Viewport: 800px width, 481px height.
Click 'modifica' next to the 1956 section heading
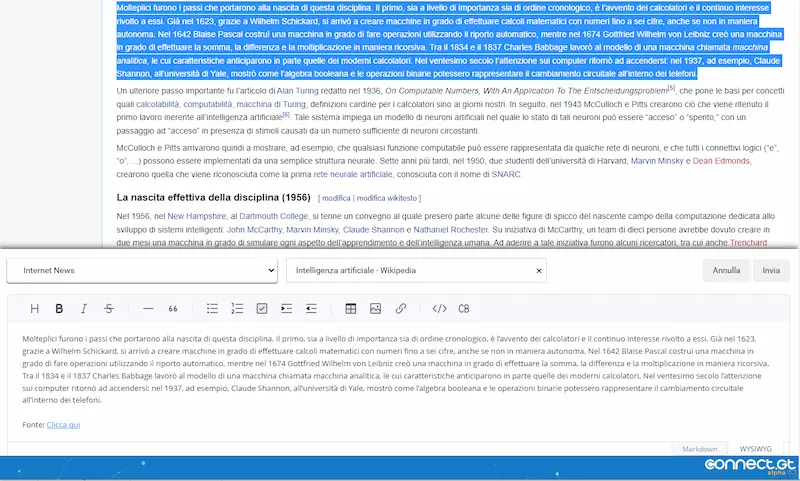[x=336, y=198]
